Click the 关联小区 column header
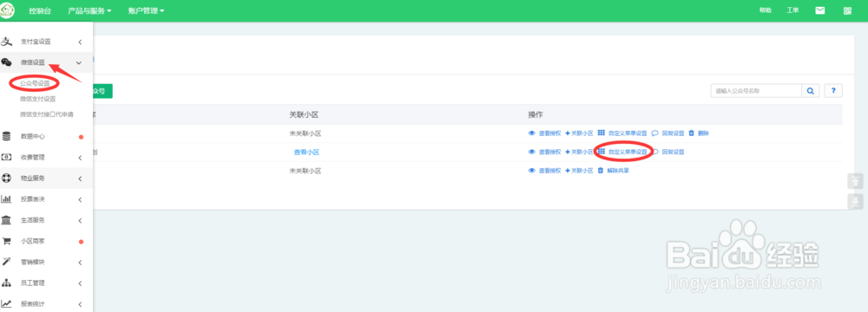Image resolution: width=868 pixels, height=312 pixels. pos(303,114)
